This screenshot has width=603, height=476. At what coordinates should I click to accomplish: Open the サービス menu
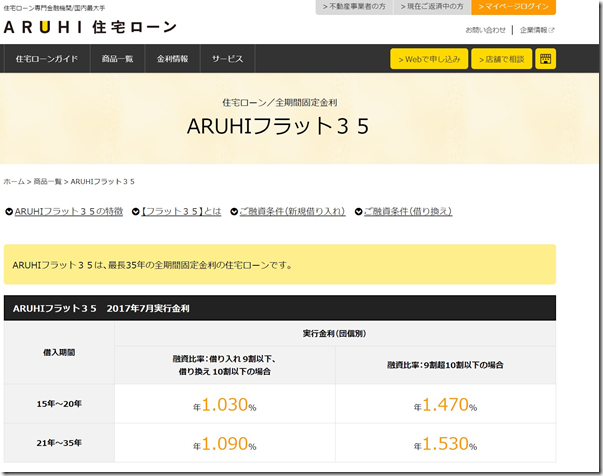click(227, 59)
